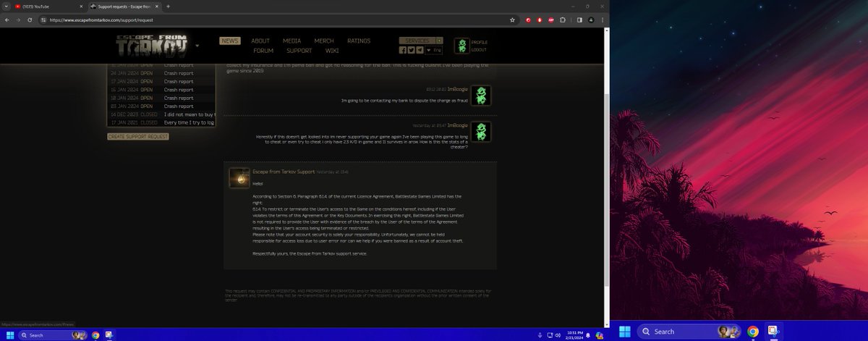Click the green profile avatar in header
Image resolution: width=868 pixels, height=341 pixels.
(x=461, y=46)
